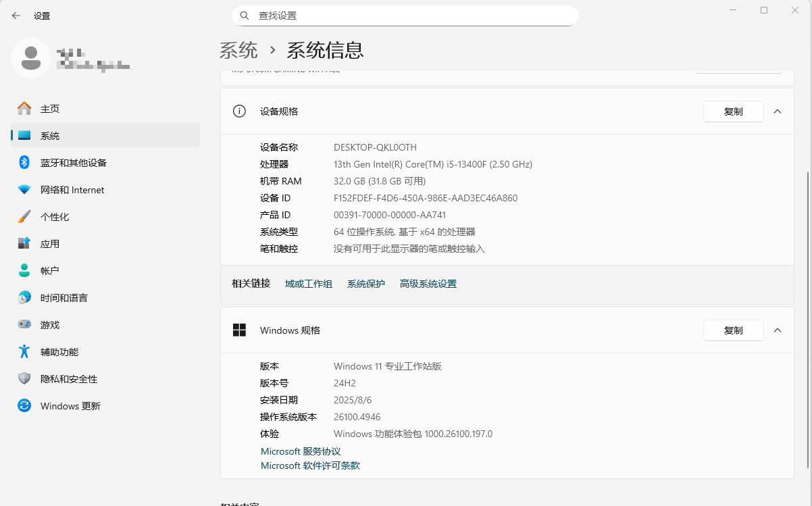Click the version number 24H2
This screenshot has height=506, width=812.
(x=345, y=383)
